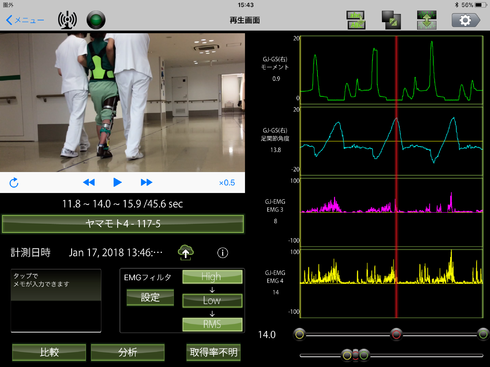Image resolution: width=490 pixels, height=367 pixels.
Task: Tap the GJ-GS(右) 足関節角度 label
Action: pyautogui.click(x=275, y=134)
